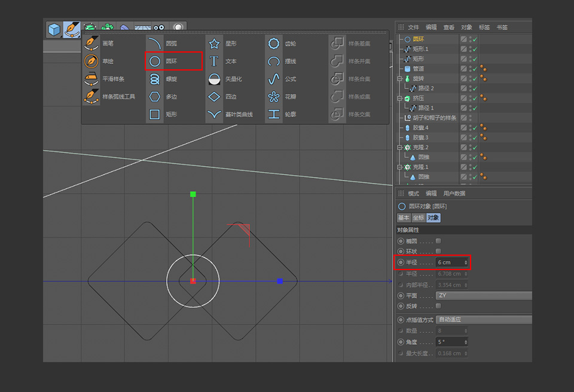
Task: Enable the 椭圆 checkbox for the circle
Action: (x=438, y=241)
